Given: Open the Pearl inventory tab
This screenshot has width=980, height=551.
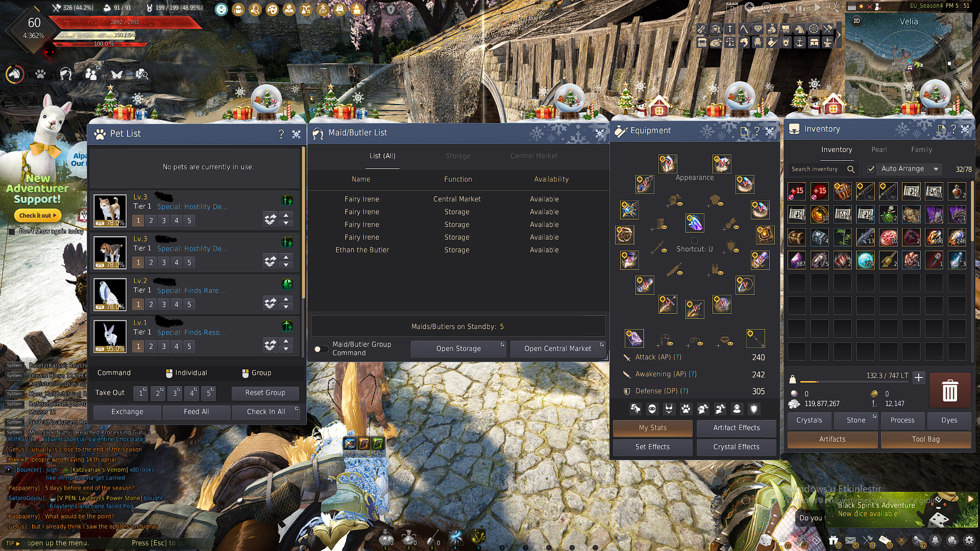Looking at the screenshot, I should tap(879, 150).
